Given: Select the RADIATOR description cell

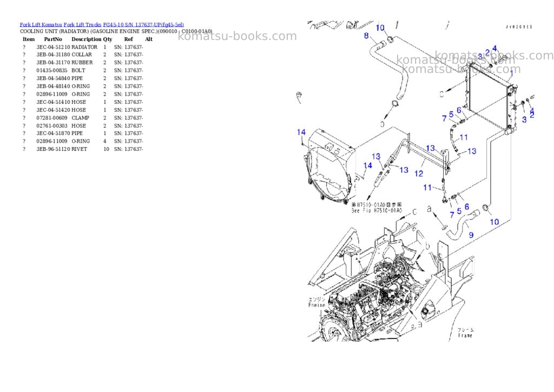Looking at the screenshot, I should [84, 47].
